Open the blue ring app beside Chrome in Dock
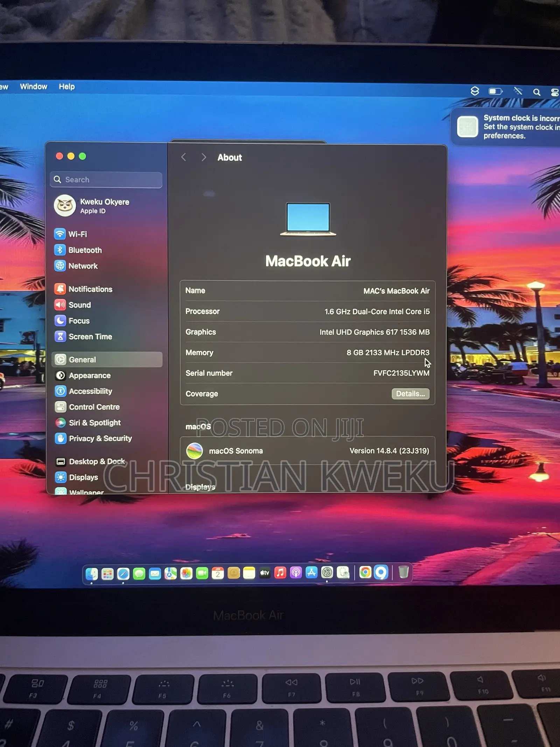This screenshot has height=747, width=560. (381, 572)
